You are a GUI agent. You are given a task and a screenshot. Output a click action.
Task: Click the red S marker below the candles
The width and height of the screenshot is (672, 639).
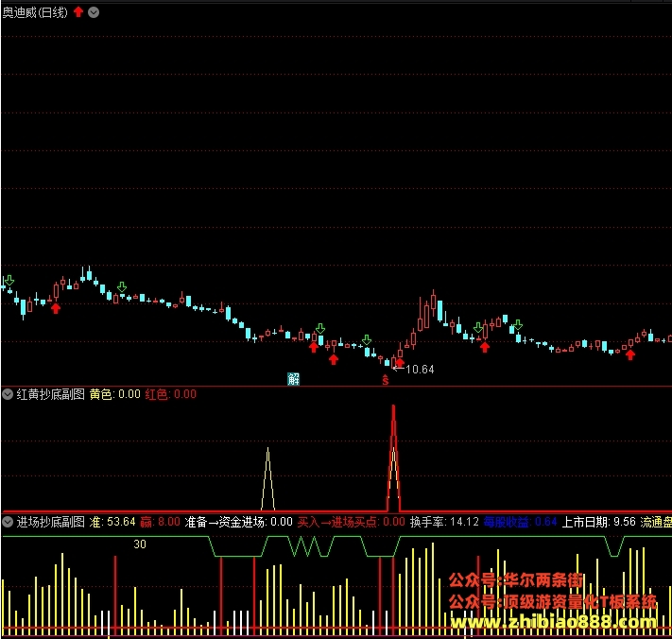[x=386, y=380]
